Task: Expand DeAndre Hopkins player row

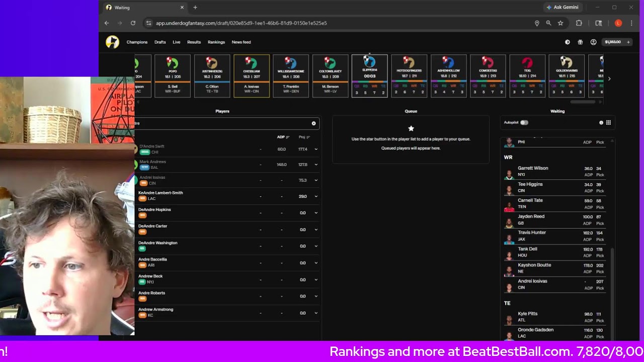Action: pos(316,213)
